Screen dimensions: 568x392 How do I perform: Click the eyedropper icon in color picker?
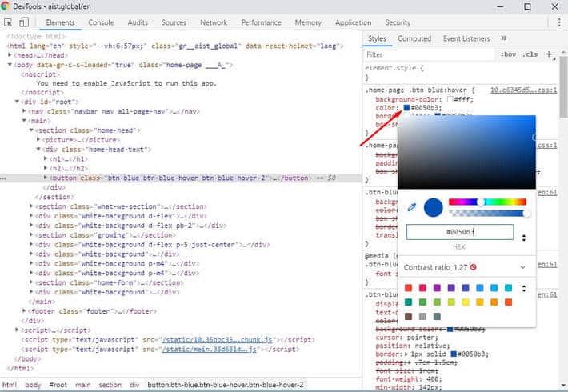412,207
